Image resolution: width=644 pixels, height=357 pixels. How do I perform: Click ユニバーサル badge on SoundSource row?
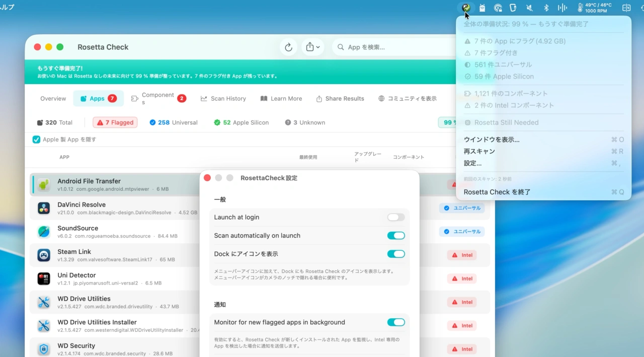461,232
